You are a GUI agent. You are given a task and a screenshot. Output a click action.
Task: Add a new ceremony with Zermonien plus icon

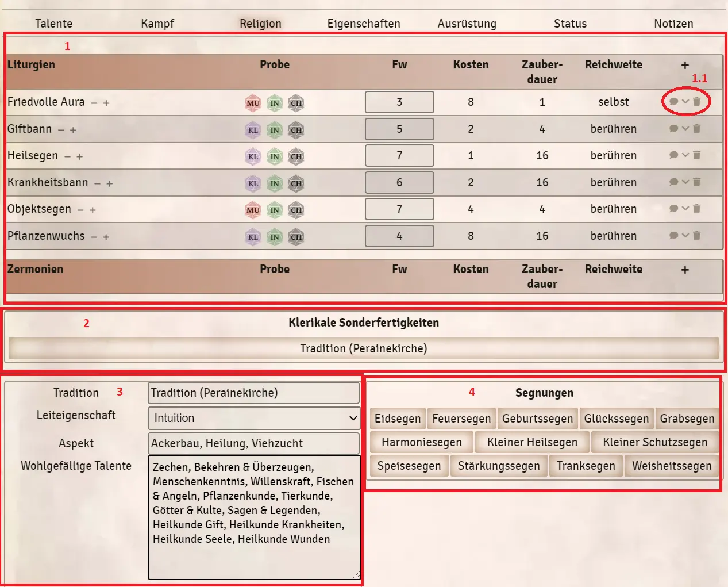(x=685, y=270)
